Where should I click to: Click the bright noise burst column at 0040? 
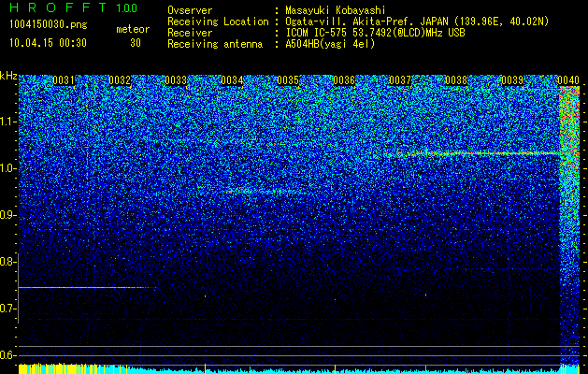(x=569, y=225)
